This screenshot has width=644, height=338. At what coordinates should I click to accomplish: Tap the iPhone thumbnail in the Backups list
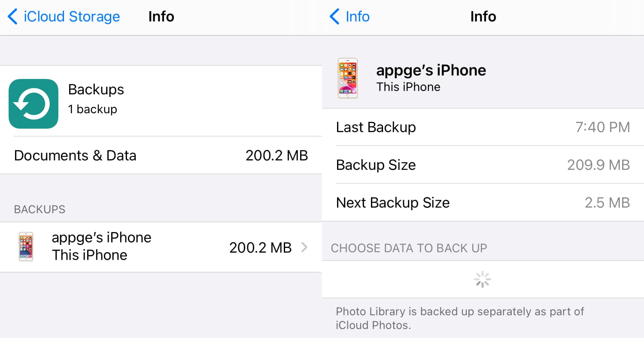tap(26, 247)
